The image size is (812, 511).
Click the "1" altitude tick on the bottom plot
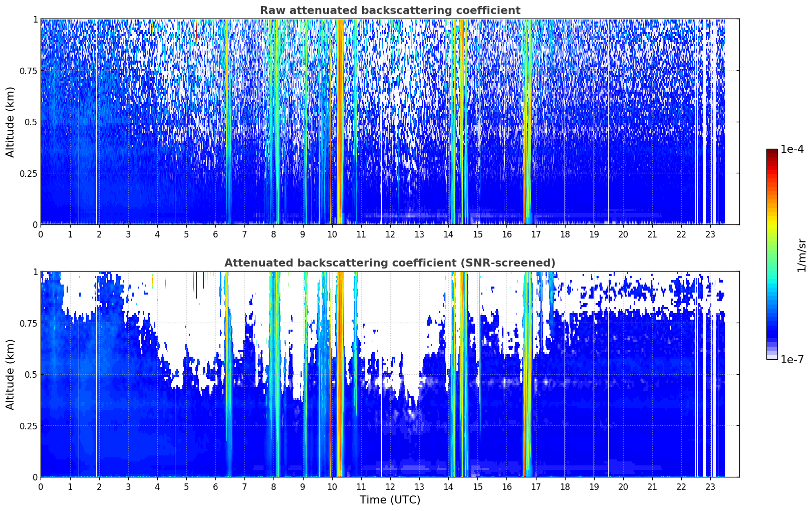(35, 272)
